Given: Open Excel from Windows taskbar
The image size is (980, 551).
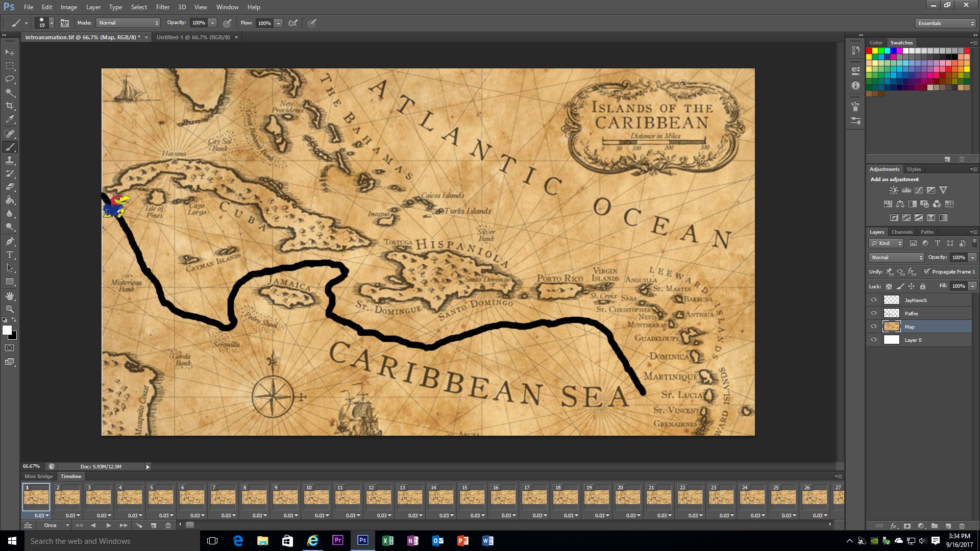Looking at the screenshot, I should 387,540.
